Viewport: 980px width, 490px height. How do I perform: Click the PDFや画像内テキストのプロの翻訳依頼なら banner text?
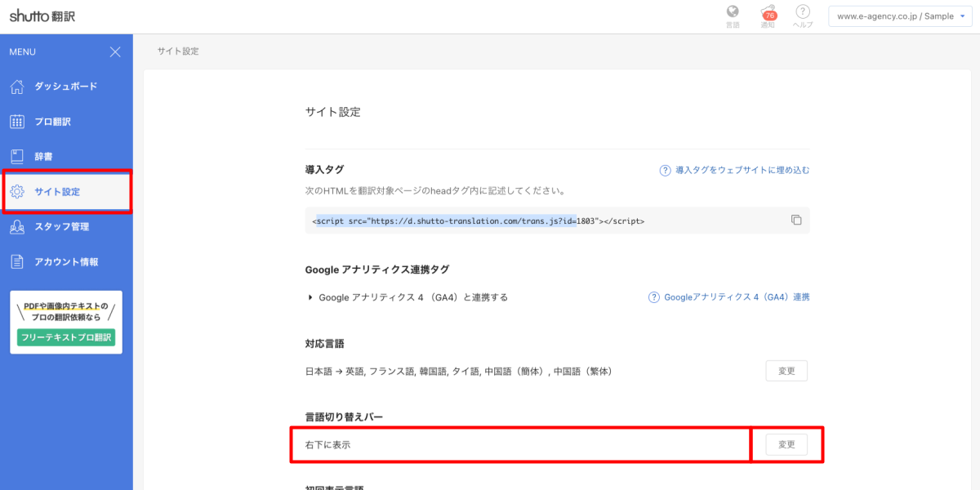66,311
